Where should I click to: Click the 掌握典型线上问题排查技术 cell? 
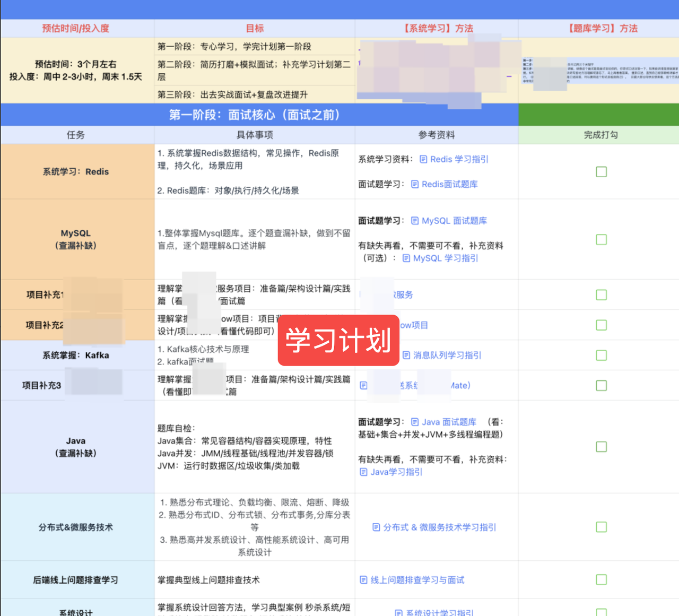(x=255, y=580)
